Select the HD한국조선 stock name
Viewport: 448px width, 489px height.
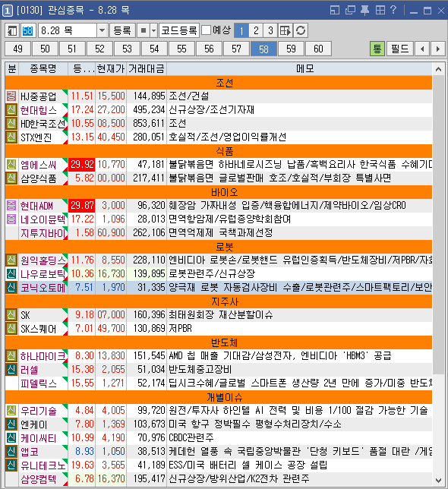point(43,124)
